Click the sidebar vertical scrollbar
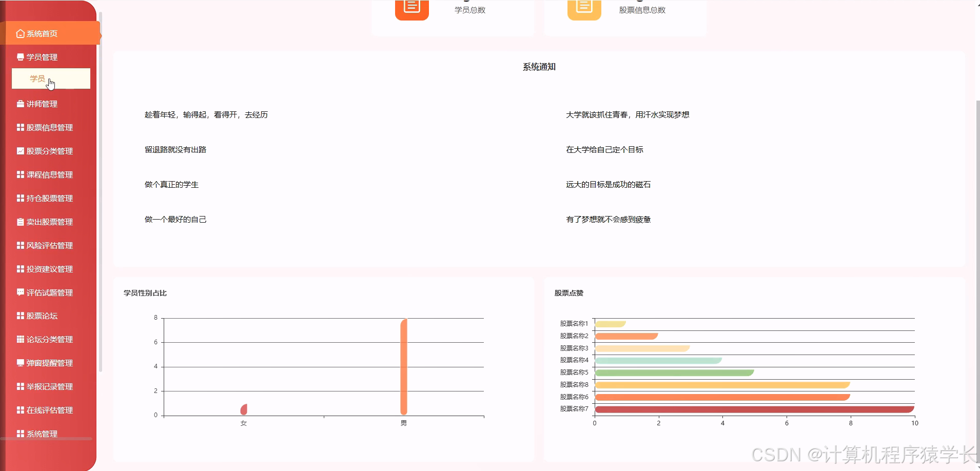This screenshot has height=471, width=980. tap(101, 192)
